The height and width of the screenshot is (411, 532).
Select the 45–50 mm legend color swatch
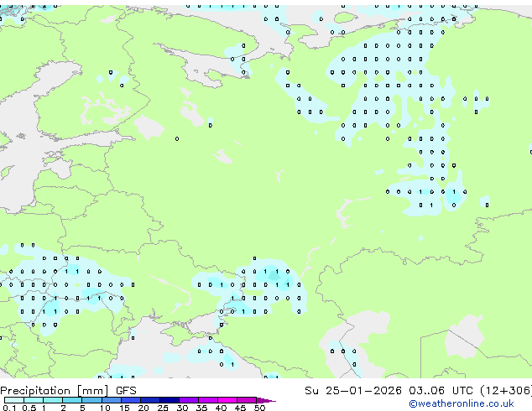tap(247, 400)
